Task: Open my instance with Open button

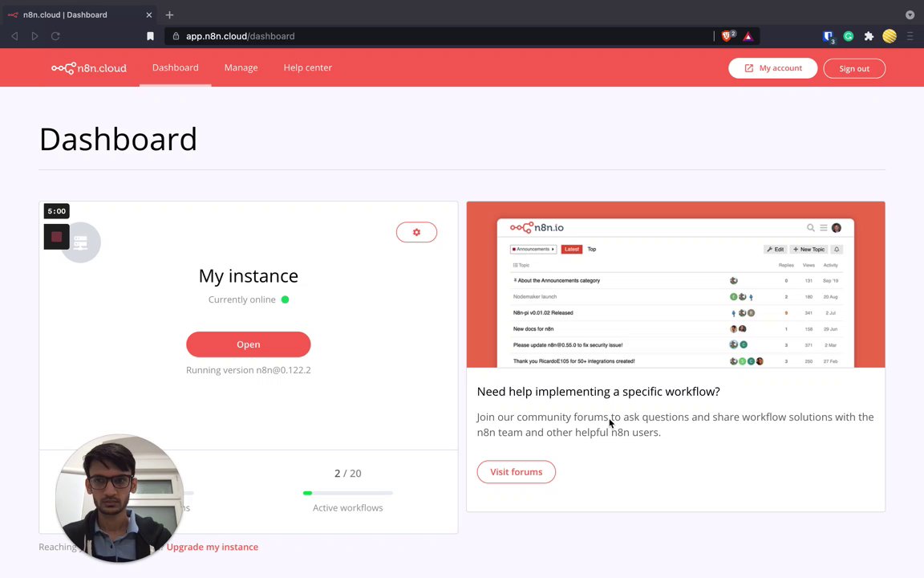Action: click(x=248, y=344)
